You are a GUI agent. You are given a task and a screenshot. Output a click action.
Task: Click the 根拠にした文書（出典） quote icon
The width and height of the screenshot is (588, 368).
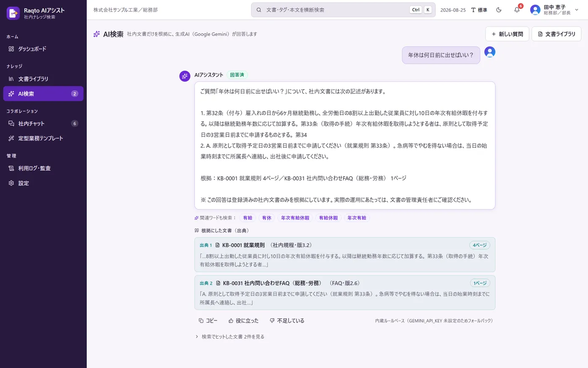[x=197, y=230]
